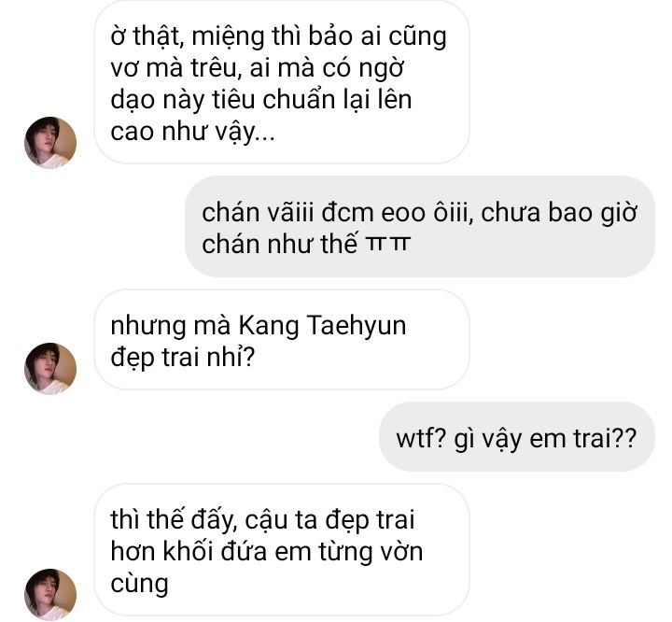This screenshot has height=622, width=672.
Task: Click message 'cậu ta đẹp trai hơn khối đứa'
Action: click(282, 550)
